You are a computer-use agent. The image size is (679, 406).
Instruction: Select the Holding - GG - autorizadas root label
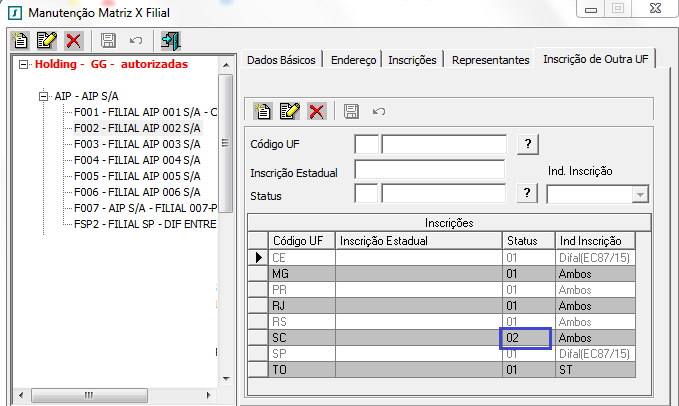(111, 64)
